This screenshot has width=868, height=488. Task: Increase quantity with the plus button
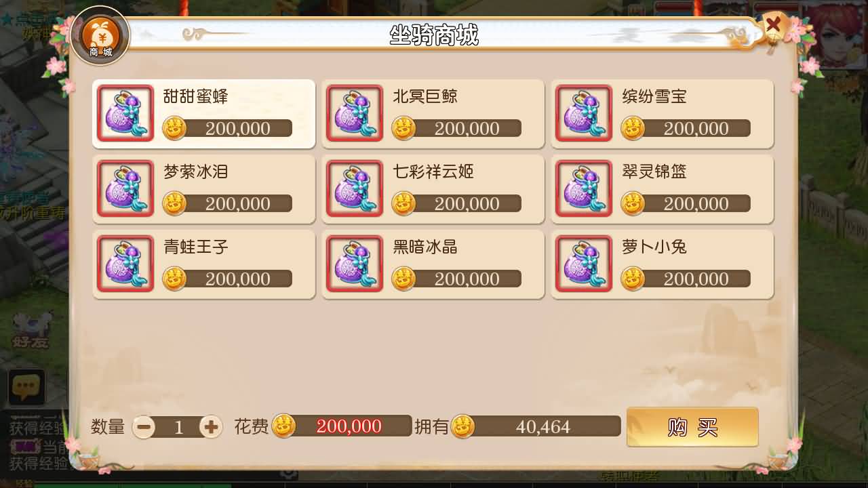[211, 427]
